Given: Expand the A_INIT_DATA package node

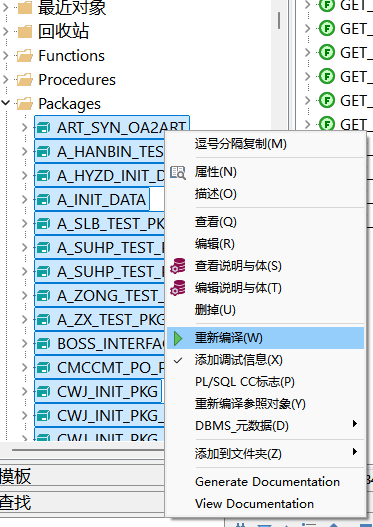Looking at the screenshot, I should [x=25, y=200].
